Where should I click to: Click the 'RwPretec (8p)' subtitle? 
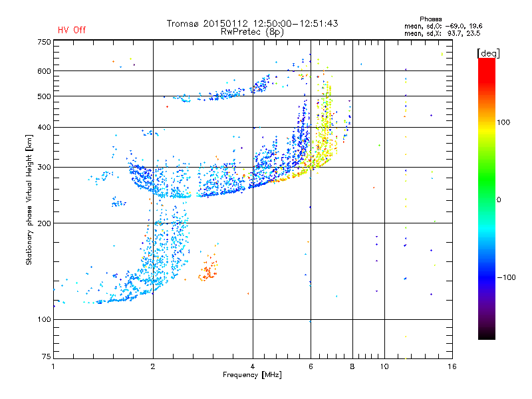252,32
